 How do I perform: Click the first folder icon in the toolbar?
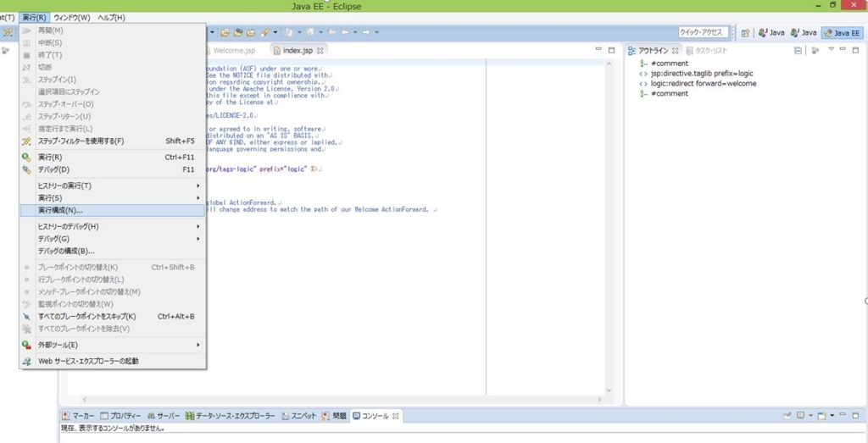tap(225, 33)
